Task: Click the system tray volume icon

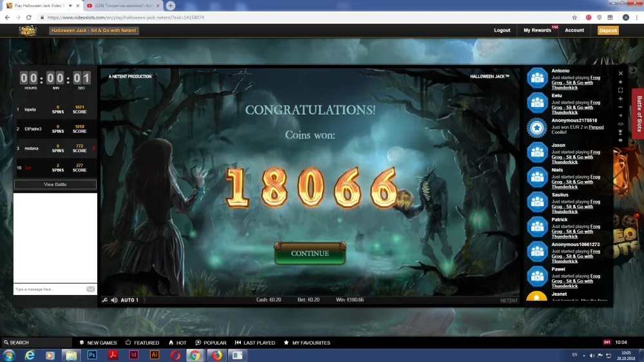Action: (592, 356)
